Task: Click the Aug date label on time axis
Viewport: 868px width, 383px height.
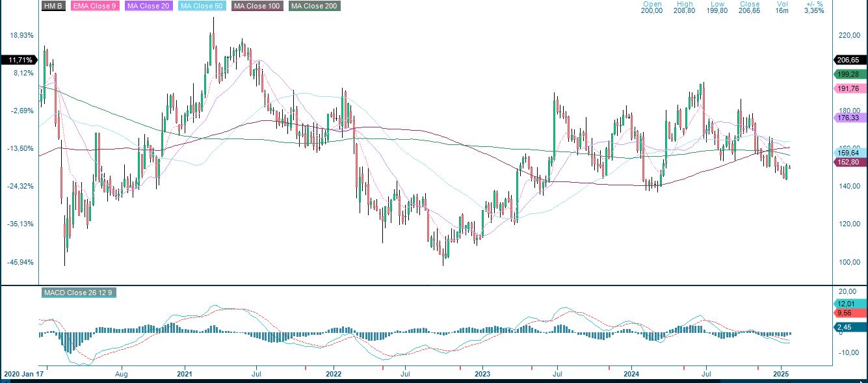Action: [x=122, y=375]
